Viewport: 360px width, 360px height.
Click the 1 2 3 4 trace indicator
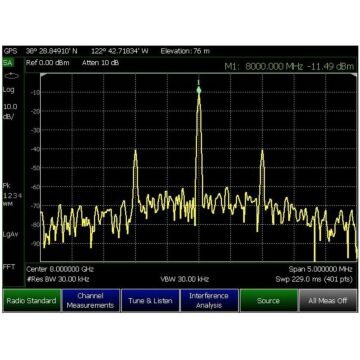13,195
